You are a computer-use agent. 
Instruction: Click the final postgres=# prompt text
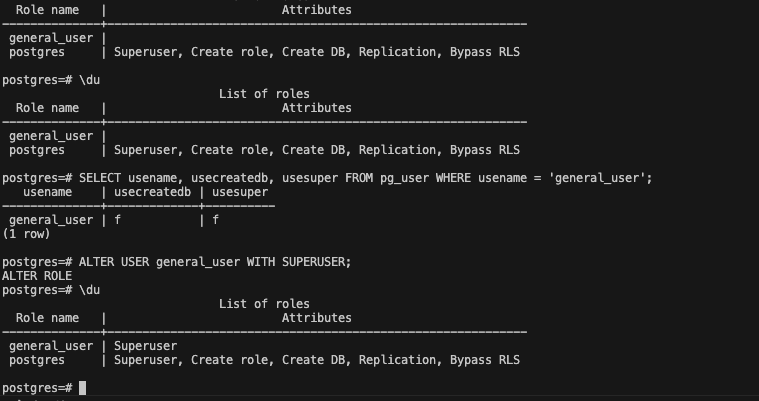coord(37,388)
